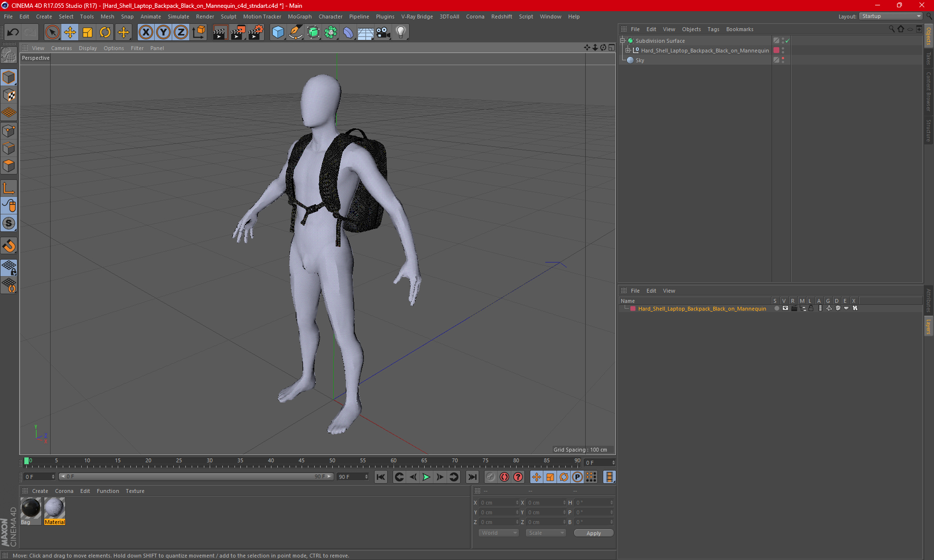Image resolution: width=934 pixels, height=560 pixels.
Task: Render the active view
Action: click(220, 33)
